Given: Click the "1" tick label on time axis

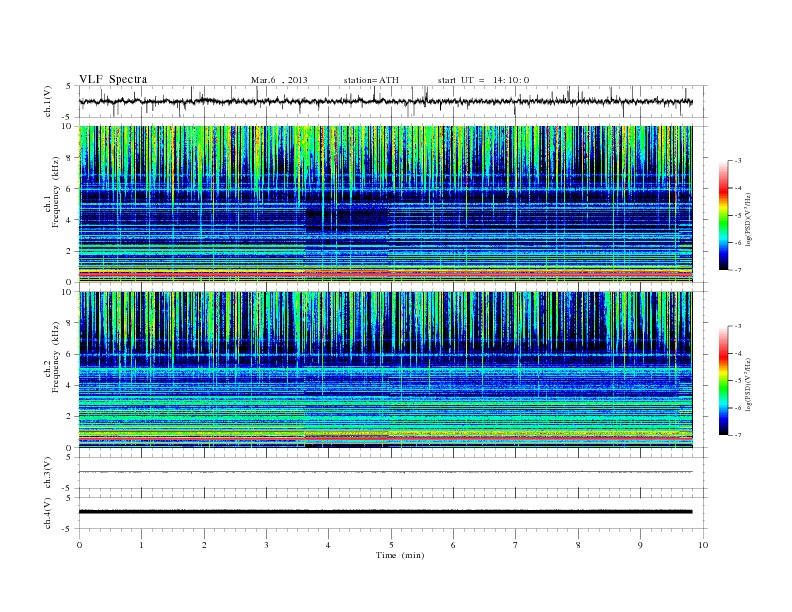Looking at the screenshot, I should click(141, 545).
